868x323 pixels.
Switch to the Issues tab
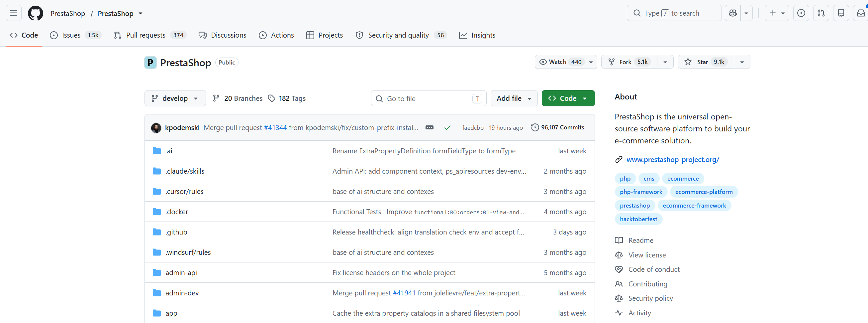point(75,35)
